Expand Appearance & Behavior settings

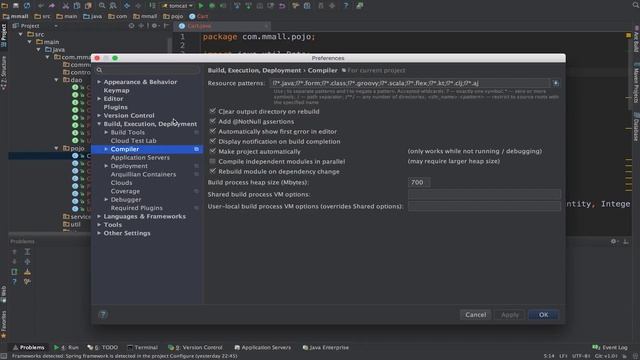click(x=99, y=82)
